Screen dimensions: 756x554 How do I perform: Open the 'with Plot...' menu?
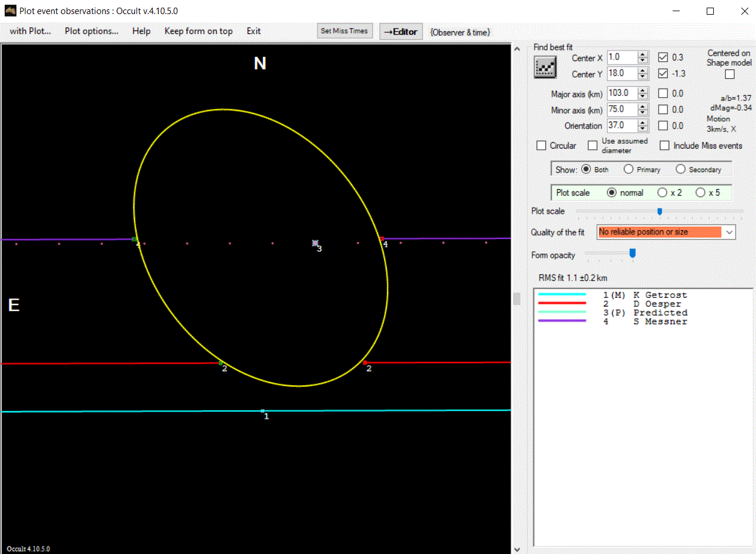pyautogui.click(x=31, y=31)
